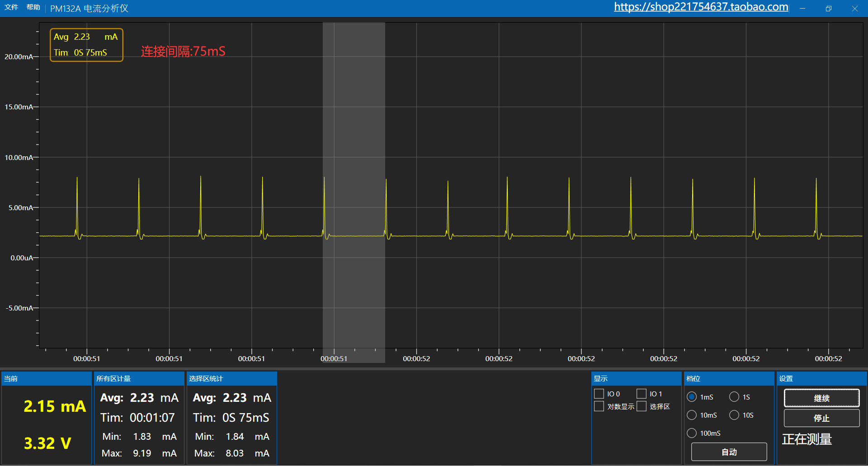
Task: Click the current reading 2.15 mA
Action: pos(55,406)
